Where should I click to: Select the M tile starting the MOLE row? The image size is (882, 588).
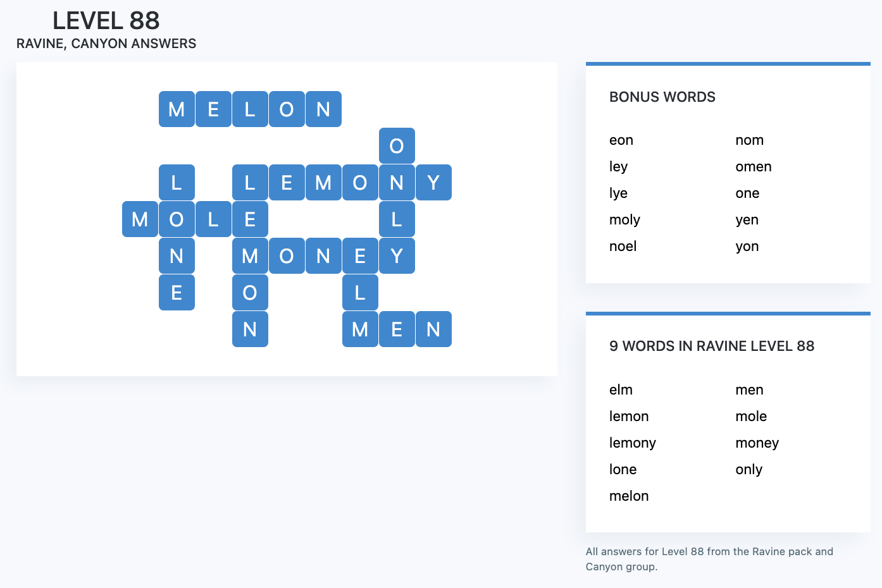click(x=140, y=219)
